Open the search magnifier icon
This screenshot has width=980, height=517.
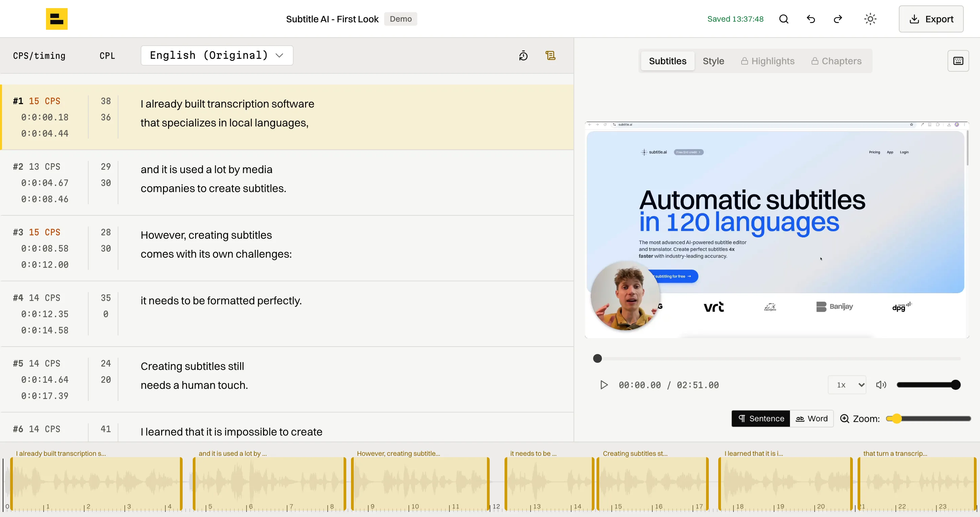coord(784,19)
